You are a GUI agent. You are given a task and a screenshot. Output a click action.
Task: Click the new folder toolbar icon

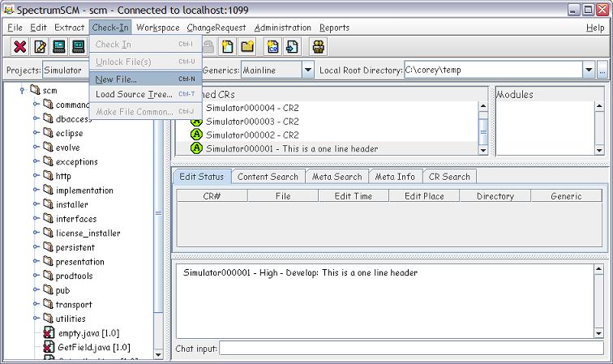pos(247,47)
